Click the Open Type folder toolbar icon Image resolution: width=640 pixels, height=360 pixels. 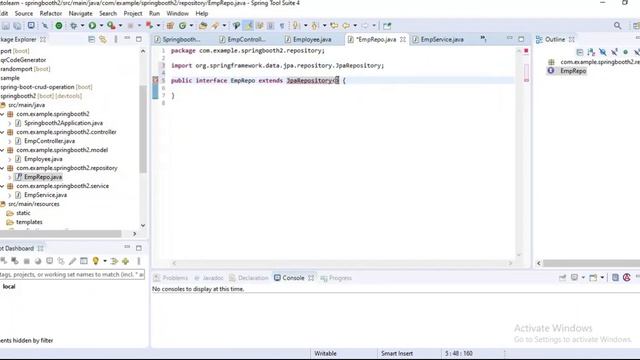[203, 26]
